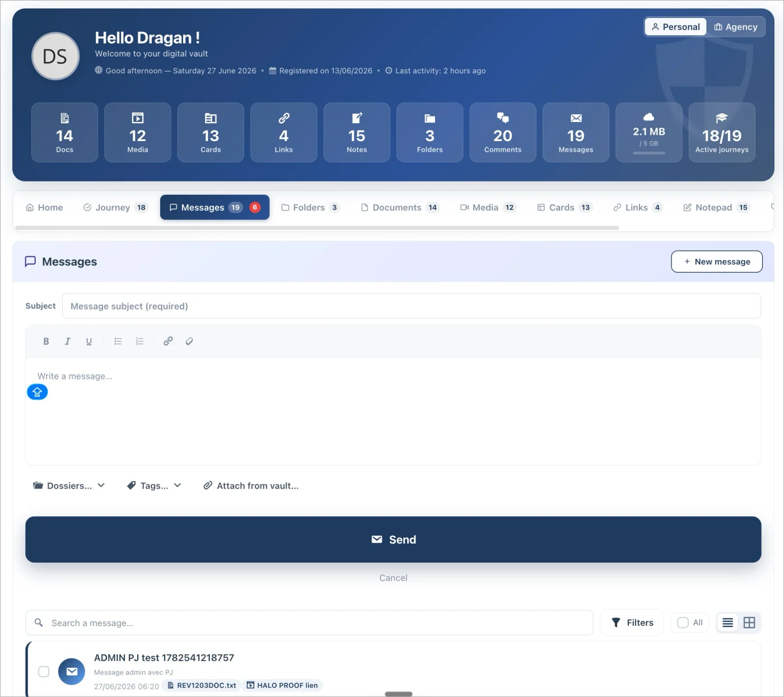This screenshot has width=784, height=697.
Task: Apply underline formatting in editor toolbar
Action: (88, 341)
